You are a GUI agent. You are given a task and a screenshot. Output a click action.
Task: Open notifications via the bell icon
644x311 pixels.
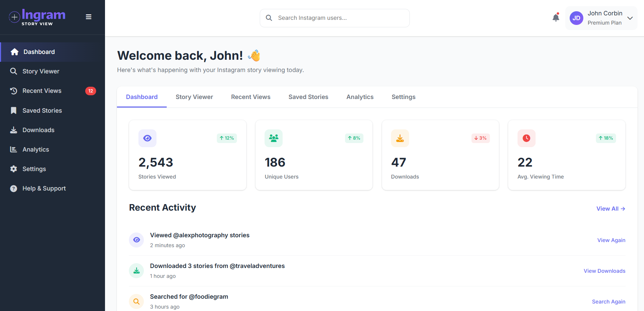pyautogui.click(x=556, y=17)
